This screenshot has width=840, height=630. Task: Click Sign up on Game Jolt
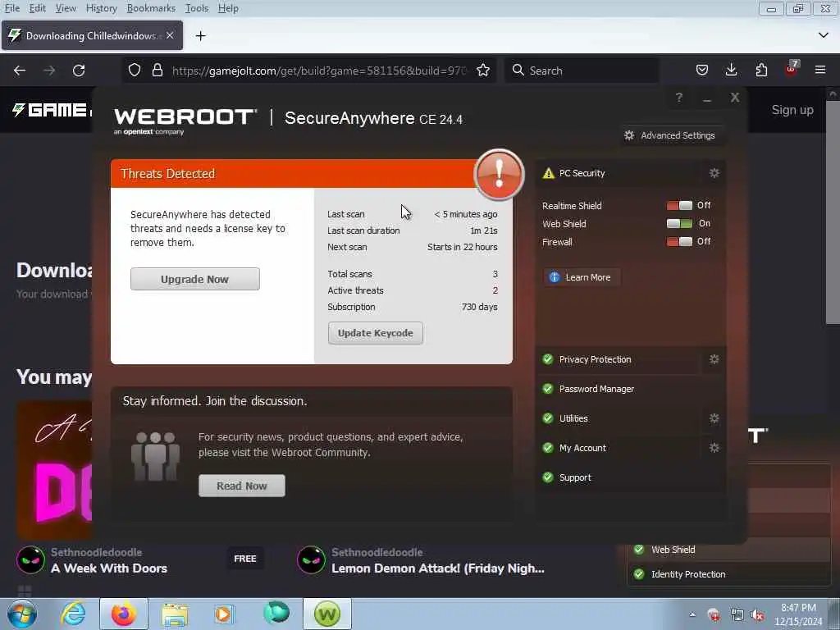click(x=792, y=110)
